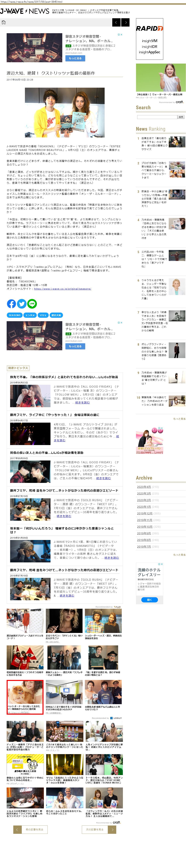The width and height of the screenshot is (186, 868).
Task: Share article on Twitter
Action: click(22, 304)
